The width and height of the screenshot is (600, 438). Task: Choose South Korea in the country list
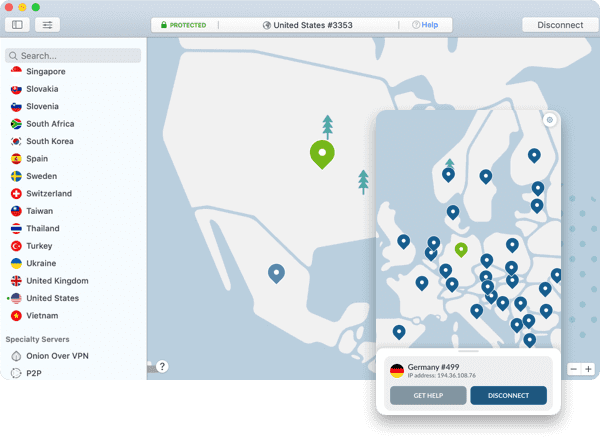[x=50, y=141]
